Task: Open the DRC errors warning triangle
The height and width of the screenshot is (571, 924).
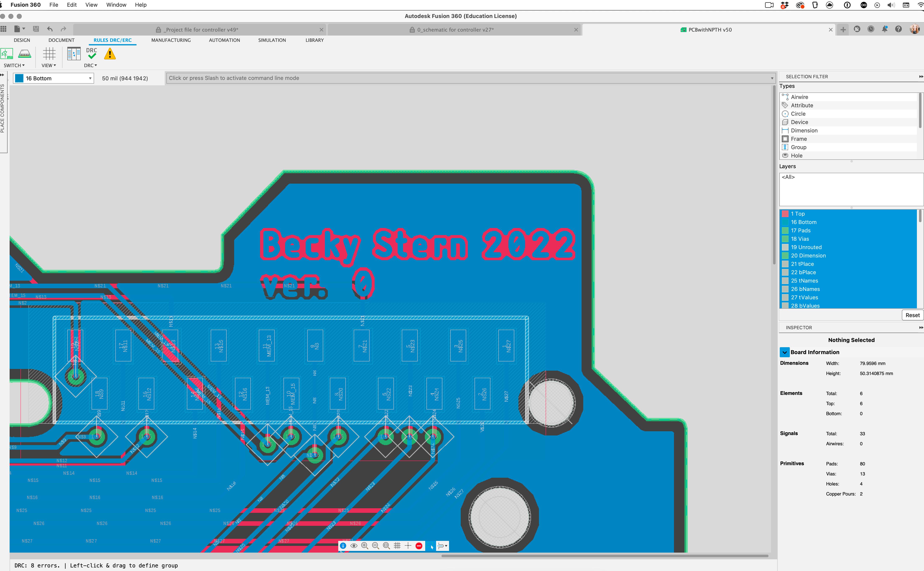Action: (x=110, y=54)
